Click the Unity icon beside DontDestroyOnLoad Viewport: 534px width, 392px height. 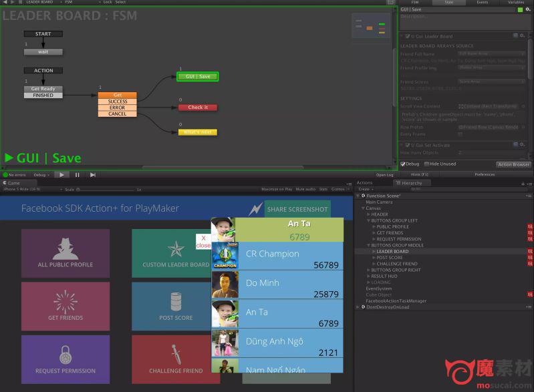coord(363,307)
